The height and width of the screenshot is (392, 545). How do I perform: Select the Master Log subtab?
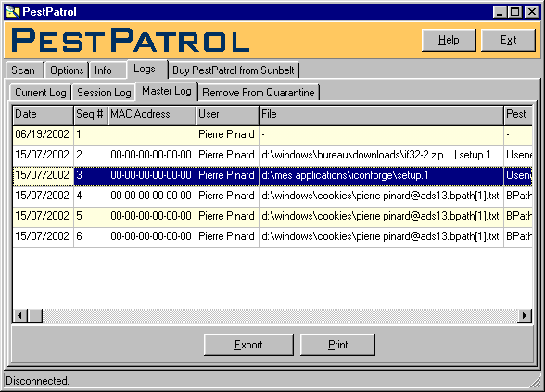coord(167,91)
